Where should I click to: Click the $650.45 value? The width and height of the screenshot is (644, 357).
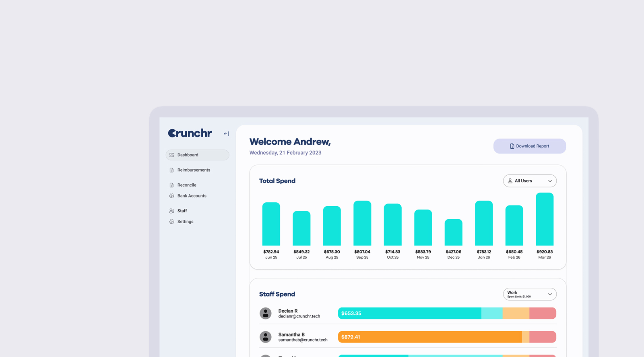514,252
